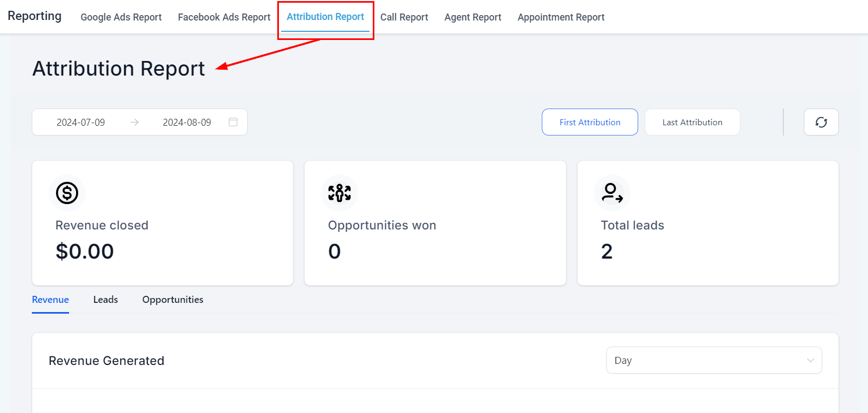Select First Attribution mode

[x=590, y=123]
